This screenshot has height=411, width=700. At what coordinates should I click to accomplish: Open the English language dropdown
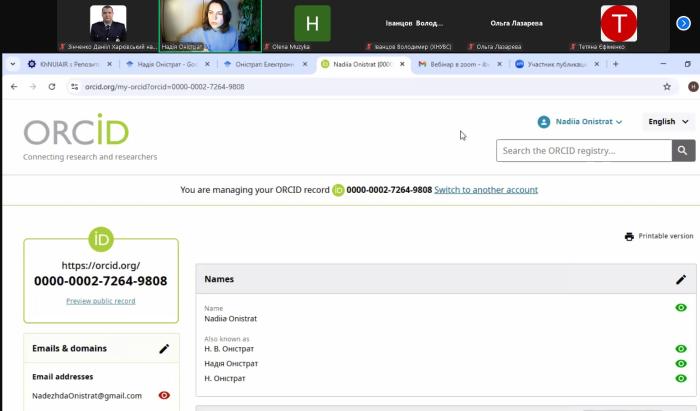click(668, 122)
